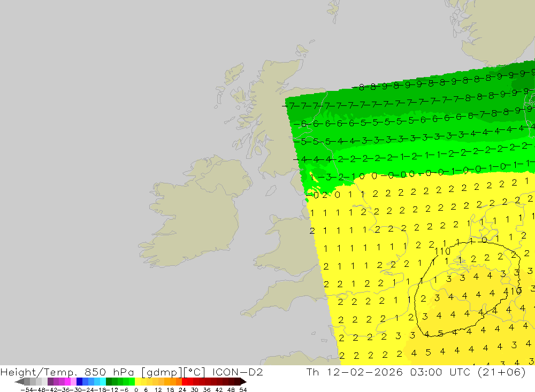Image resolution: width=535 pixels, height=392 pixels.
Task: Click the '-42' legend scale label
Action: (x=52, y=390)
